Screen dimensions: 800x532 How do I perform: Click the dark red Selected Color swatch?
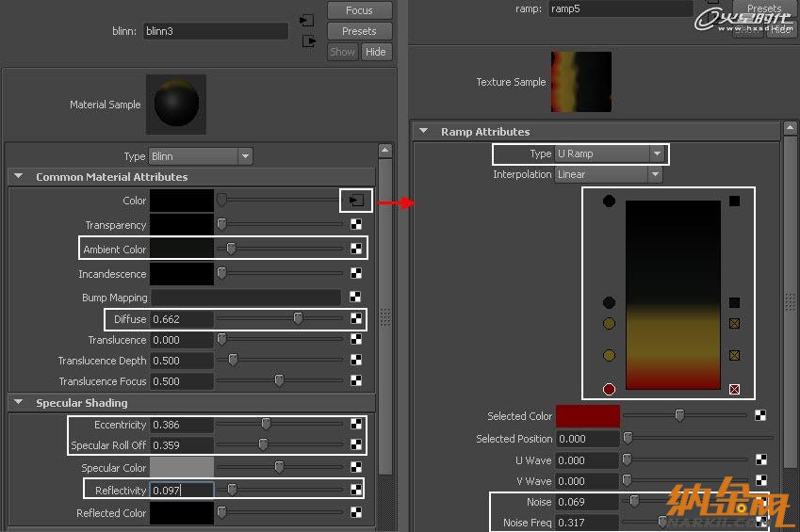(x=588, y=415)
